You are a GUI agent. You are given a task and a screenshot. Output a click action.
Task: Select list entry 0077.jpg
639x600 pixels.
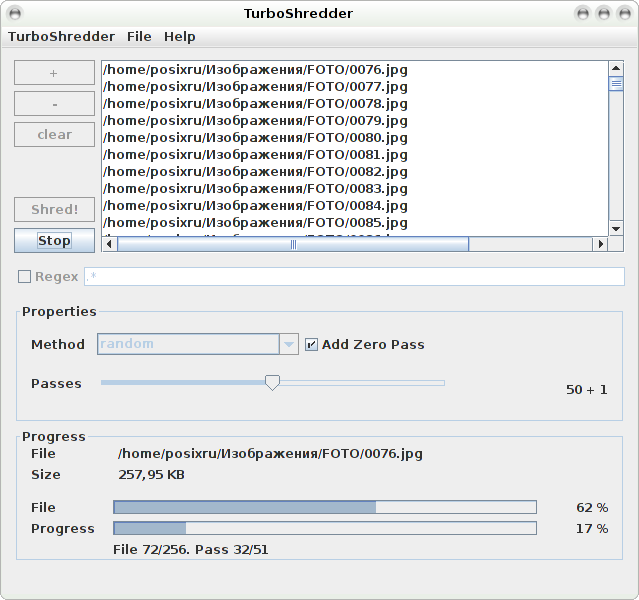click(x=355, y=87)
